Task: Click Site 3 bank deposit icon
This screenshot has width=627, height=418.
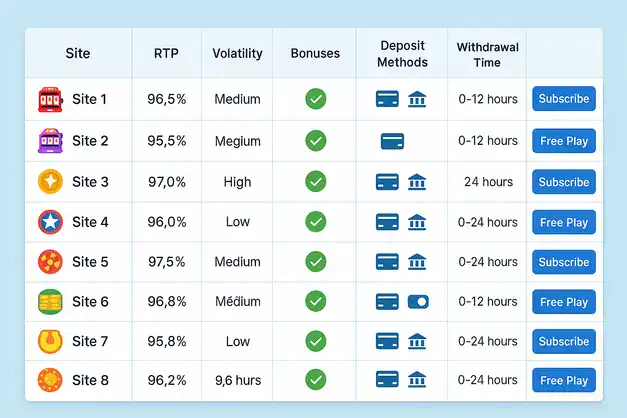Action: (417, 182)
